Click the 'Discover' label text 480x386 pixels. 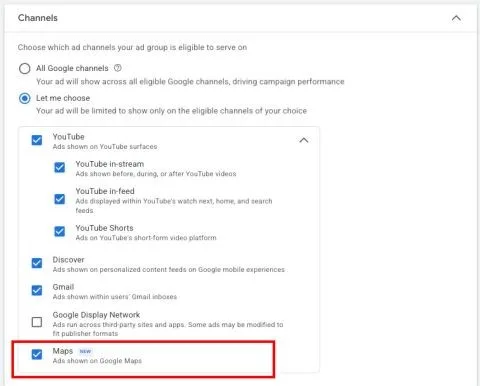(x=68, y=260)
